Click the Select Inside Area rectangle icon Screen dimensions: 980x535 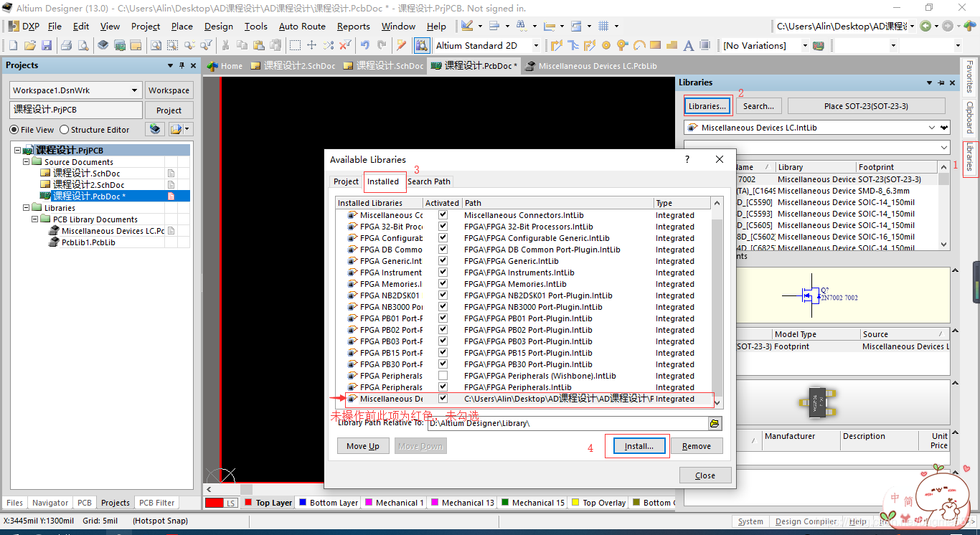point(295,45)
